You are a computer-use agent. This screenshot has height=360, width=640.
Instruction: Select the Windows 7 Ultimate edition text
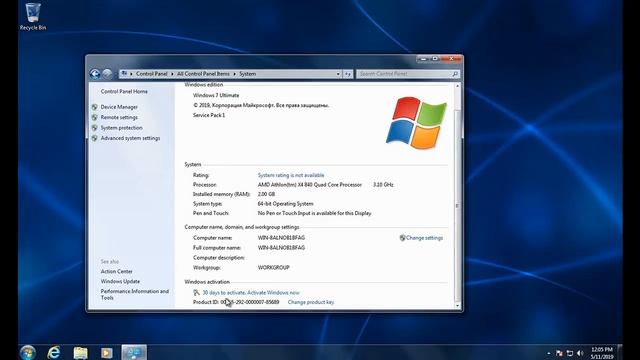coord(216,96)
